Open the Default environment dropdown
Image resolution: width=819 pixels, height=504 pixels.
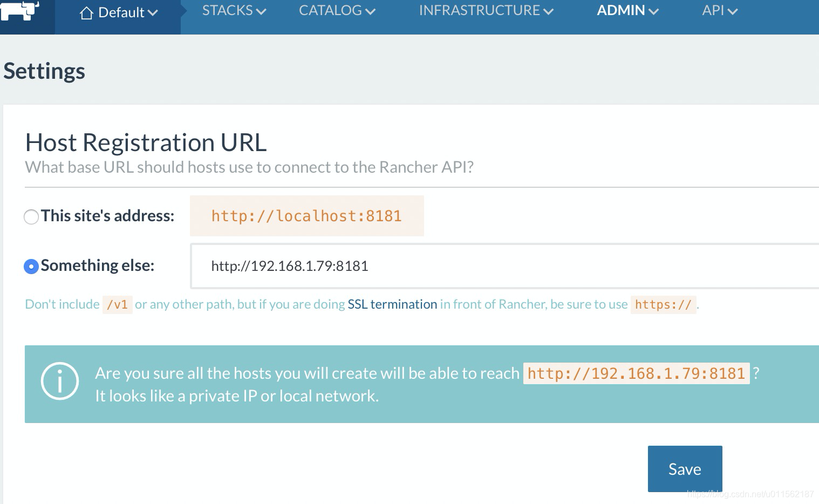tap(118, 12)
